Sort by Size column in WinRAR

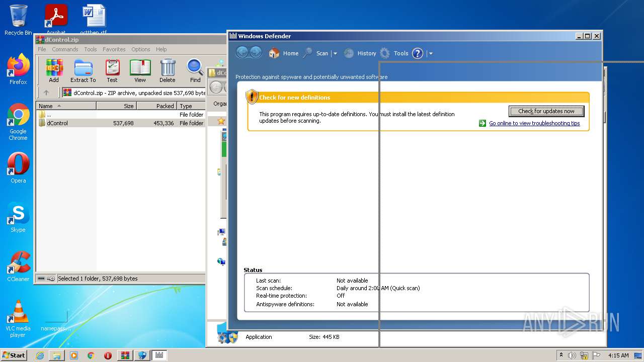116,106
